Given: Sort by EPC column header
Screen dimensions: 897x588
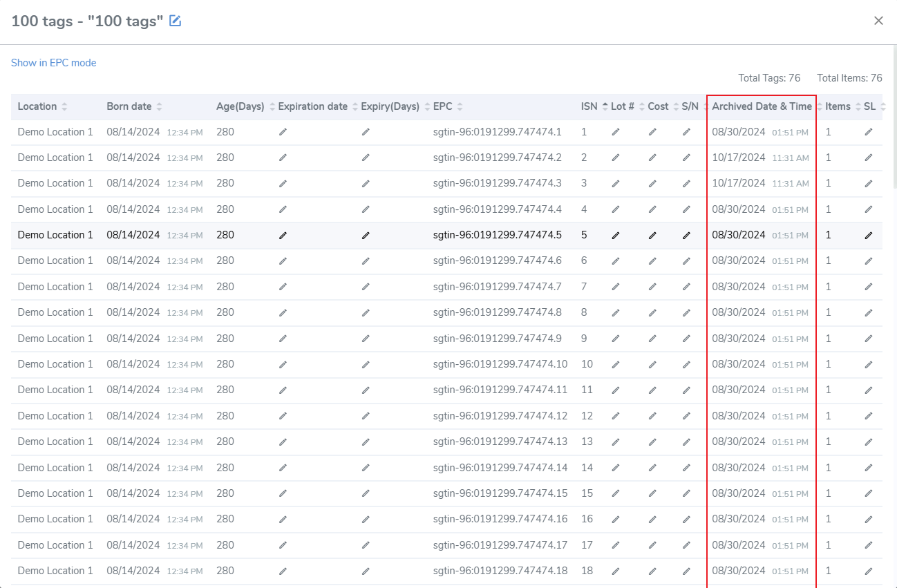Looking at the screenshot, I should click(x=448, y=106).
